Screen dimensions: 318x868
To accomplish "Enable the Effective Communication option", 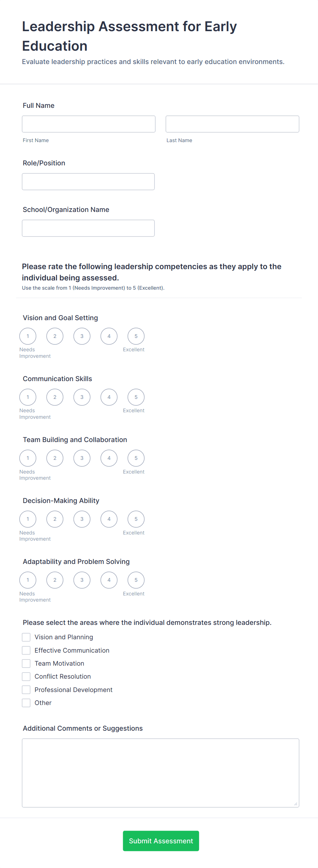I will click(x=26, y=650).
